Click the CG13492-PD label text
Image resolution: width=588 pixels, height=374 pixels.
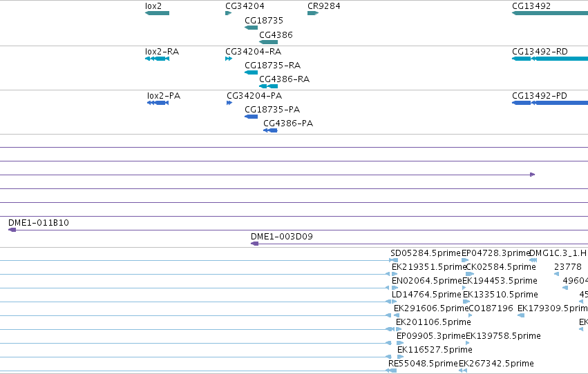point(539,96)
